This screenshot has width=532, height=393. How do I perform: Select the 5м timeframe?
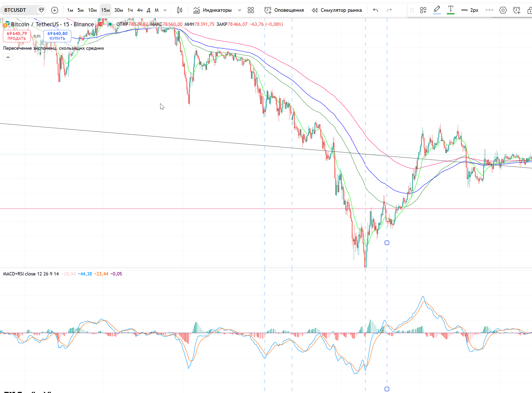80,10
